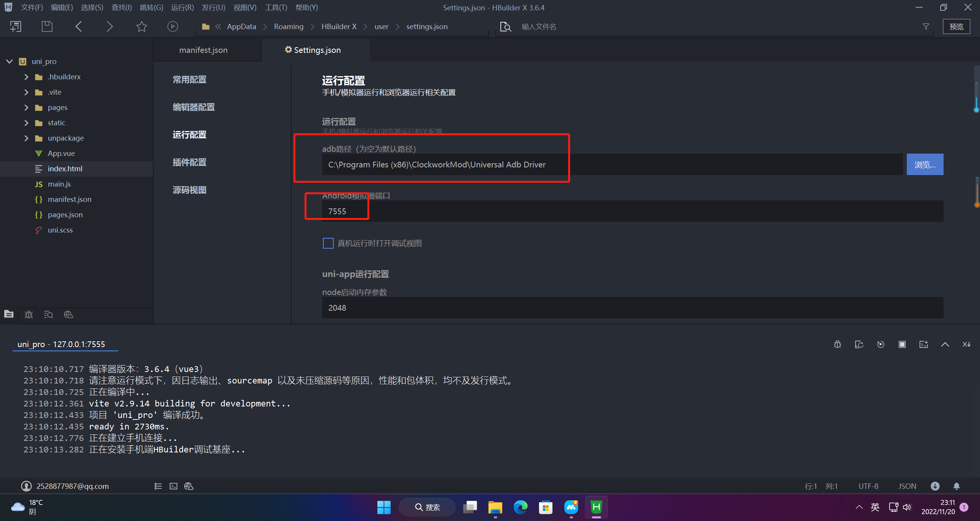Open File Explorer from taskbar
980x521 pixels.
click(495, 507)
